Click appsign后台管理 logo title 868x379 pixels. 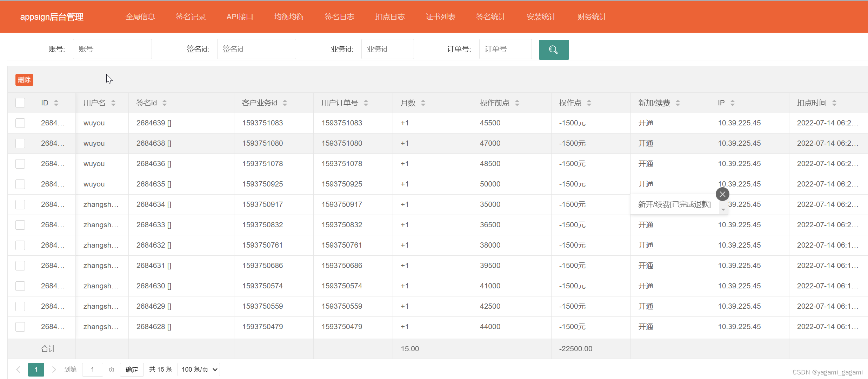coord(52,17)
